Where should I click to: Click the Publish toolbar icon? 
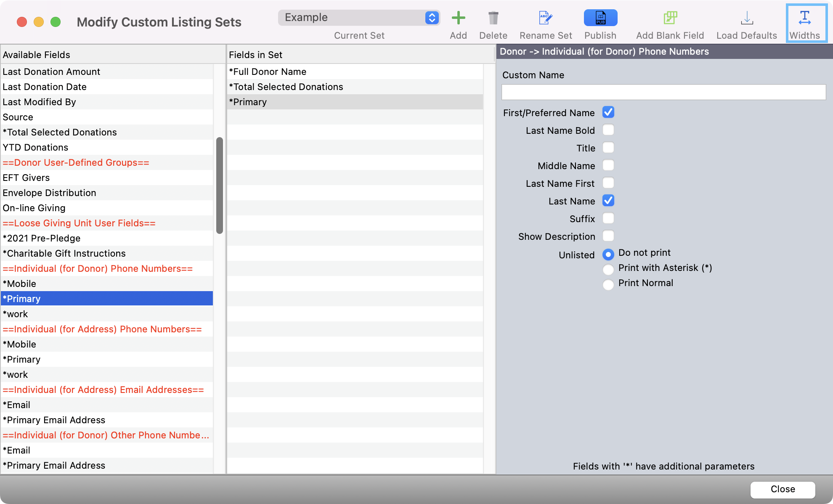(600, 18)
